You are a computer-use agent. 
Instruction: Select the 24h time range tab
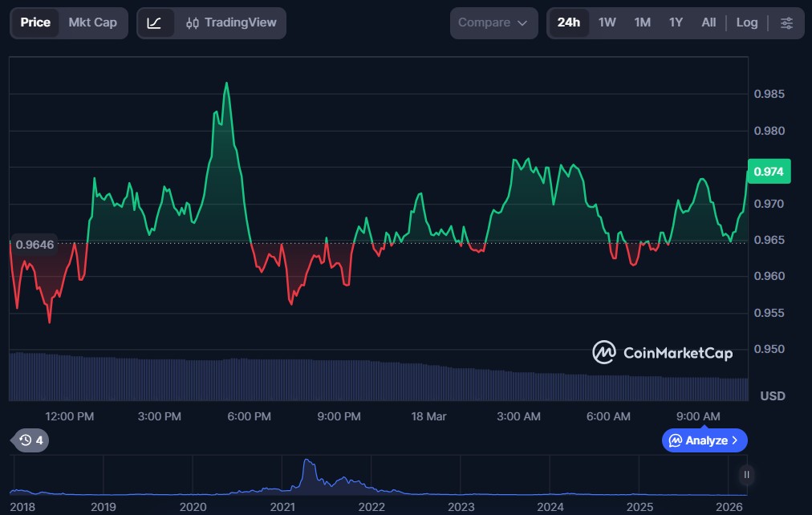[x=568, y=23]
